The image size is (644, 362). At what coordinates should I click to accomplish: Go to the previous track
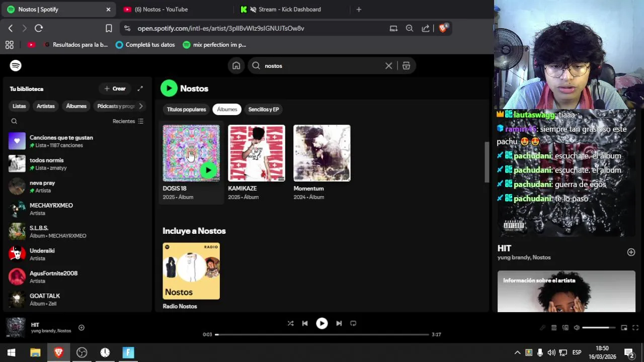point(305,323)
